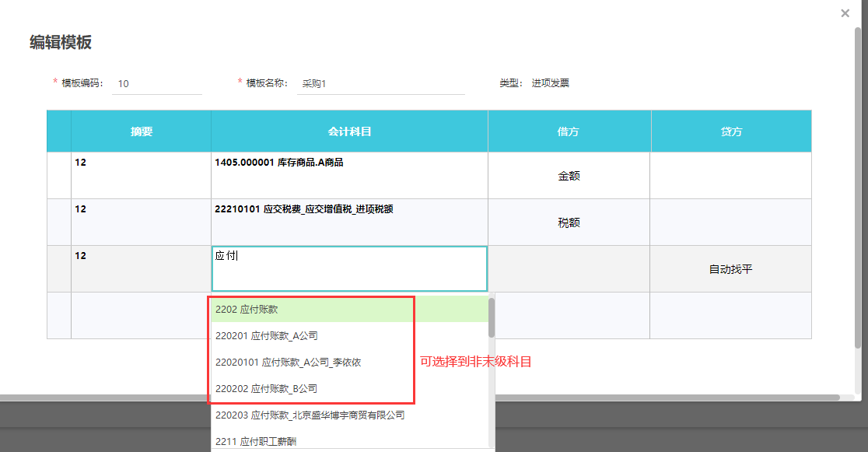Close the 编辑模板 dialog
The image size is (868, 452).
845,13
